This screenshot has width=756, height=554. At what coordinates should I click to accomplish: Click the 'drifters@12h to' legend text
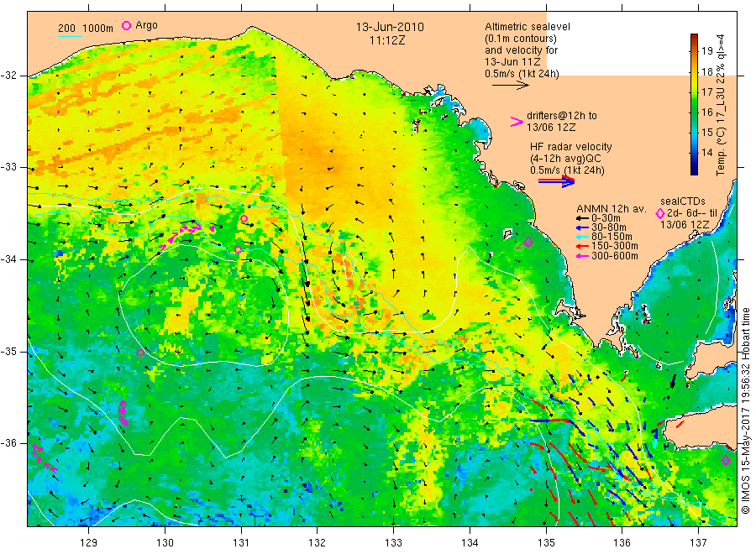(562, 116)
